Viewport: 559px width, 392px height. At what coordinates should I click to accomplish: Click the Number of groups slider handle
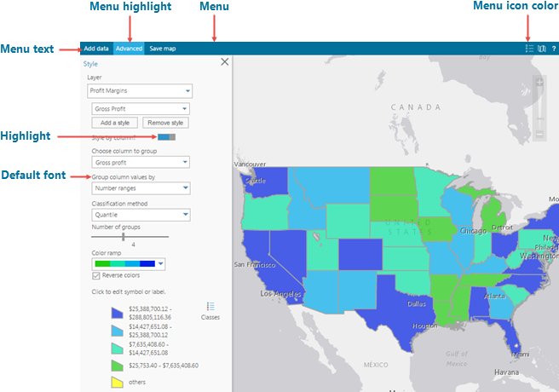click(x=124, y=236)
